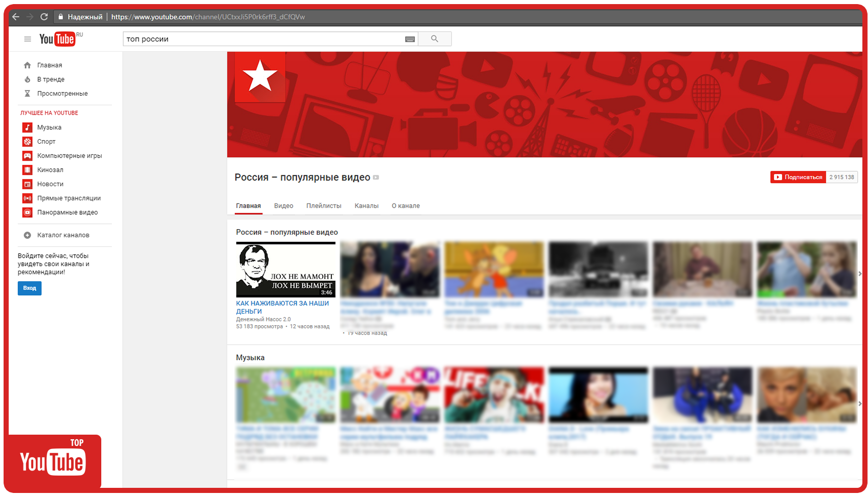The height and width of the screenshot is (495, 868).
Task: Open the hamburger menu next to the logo
Action: pyautogui.click(x=27, y=39)
